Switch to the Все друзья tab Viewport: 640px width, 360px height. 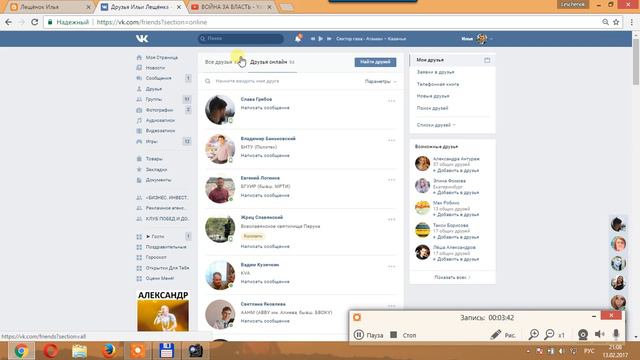tap(220, 62)
